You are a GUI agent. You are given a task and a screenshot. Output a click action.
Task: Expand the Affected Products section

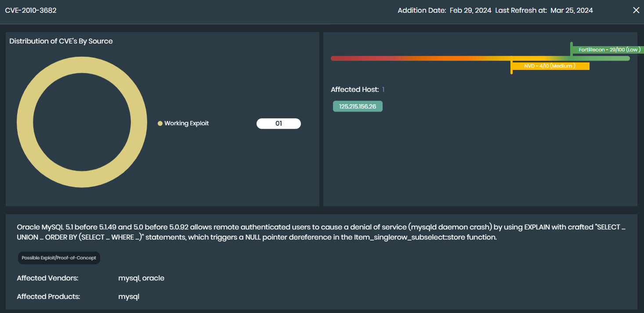pos(129,296)
